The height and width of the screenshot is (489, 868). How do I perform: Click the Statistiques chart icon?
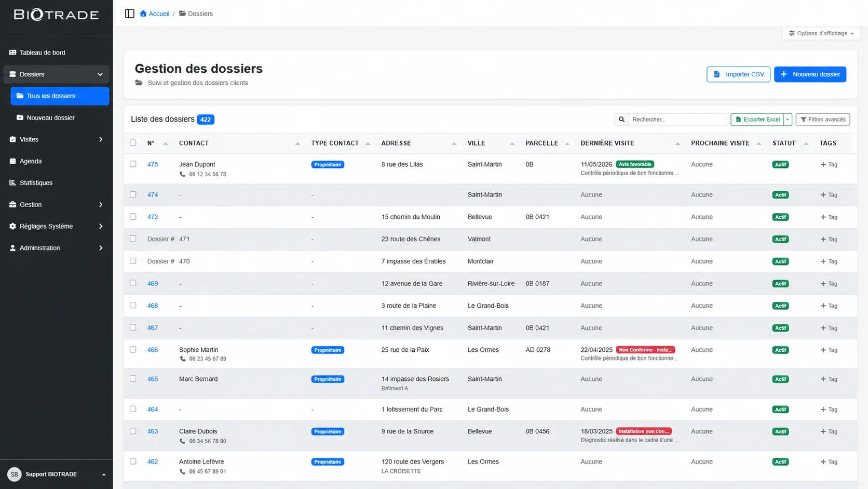(13, 183)
